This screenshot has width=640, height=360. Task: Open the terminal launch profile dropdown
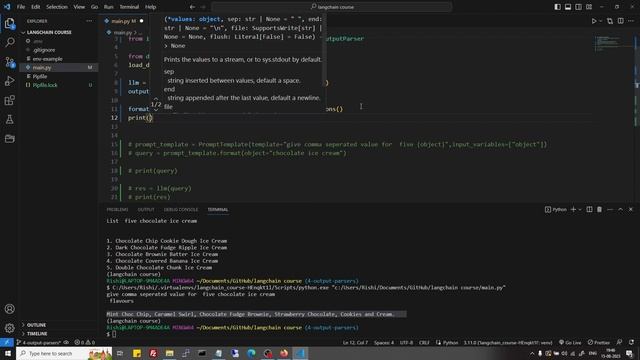pos(580,209)
